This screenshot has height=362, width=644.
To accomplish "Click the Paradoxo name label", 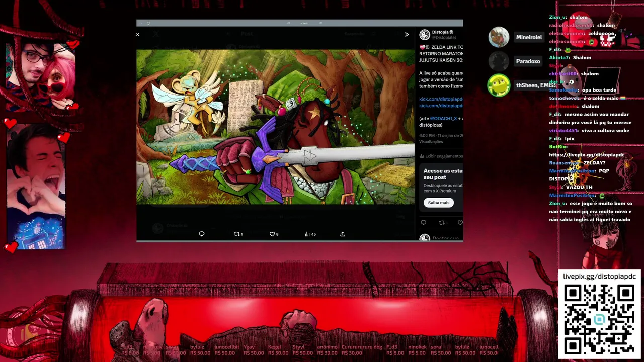I will click(528, 61).
